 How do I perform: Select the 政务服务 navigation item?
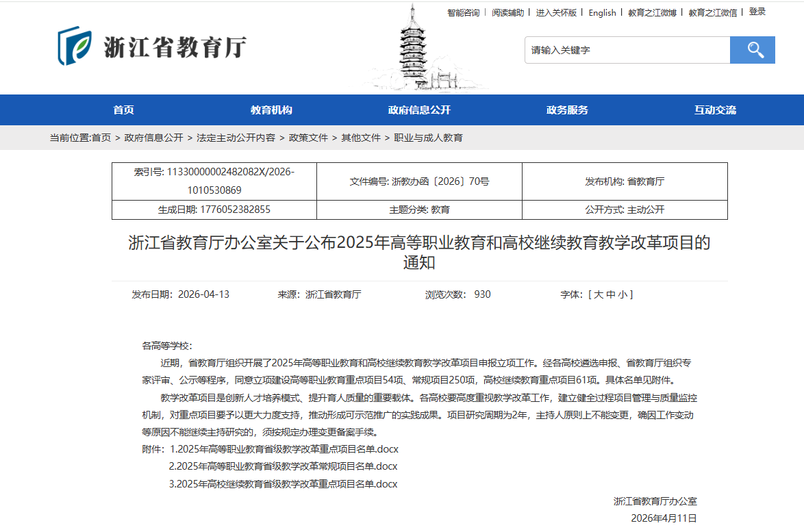tap(567, 110)
